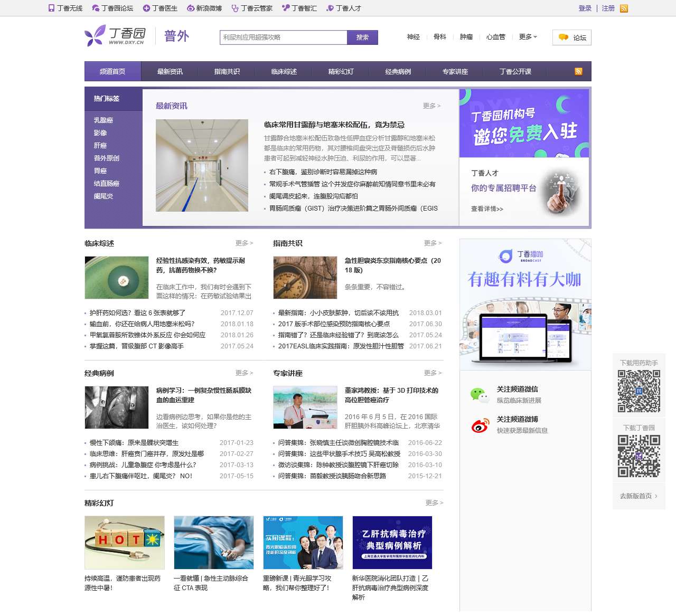Click the RSS icon in purple navigation bar
This screenshot has height=616, width=676.
pos(578,71)
